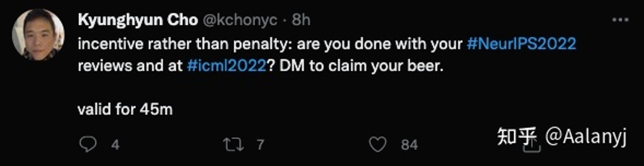Click the @Aalanyj watermark text
The width and height of the screenshot is (644, 166).
pyautogui.click(x=586, y=137)
